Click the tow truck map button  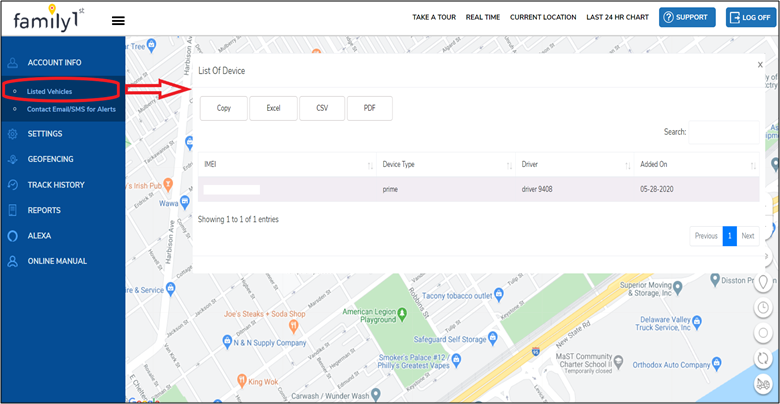tap(763, 383)
